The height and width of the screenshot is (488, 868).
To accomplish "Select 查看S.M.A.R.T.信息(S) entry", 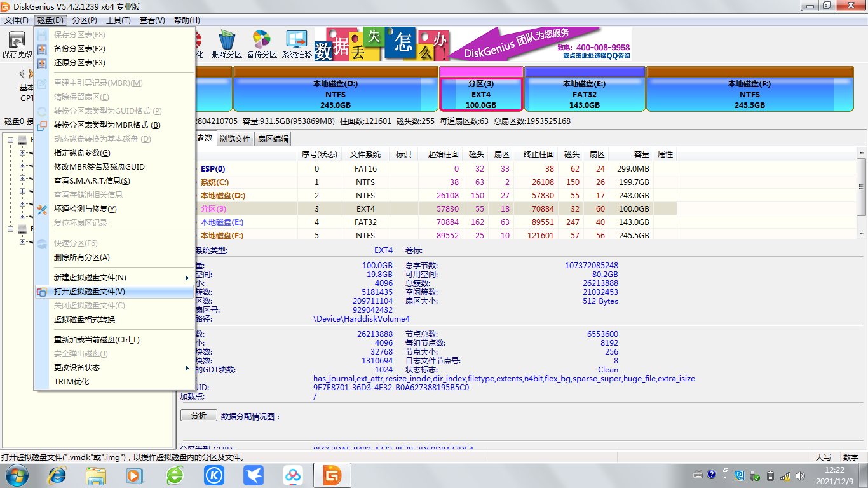I will pos(114,181).
